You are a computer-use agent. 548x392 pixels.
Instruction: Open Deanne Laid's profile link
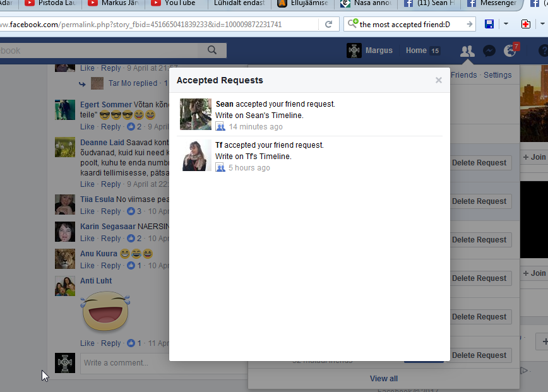tap(102, 142)
